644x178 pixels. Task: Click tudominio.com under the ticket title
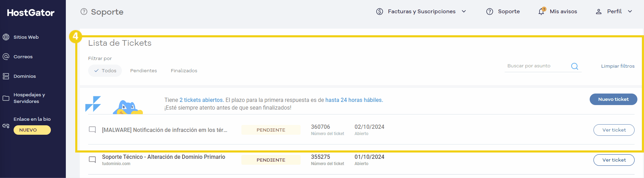pos(116,164)
